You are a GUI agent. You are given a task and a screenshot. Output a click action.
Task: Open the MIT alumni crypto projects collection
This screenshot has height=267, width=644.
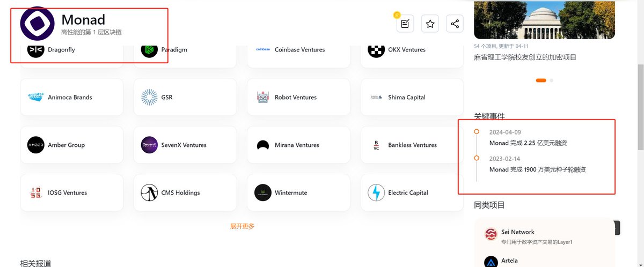(525, 57)
